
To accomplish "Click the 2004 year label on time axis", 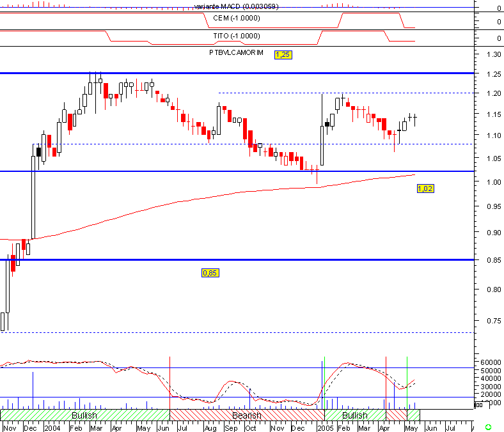I will 52,428.
